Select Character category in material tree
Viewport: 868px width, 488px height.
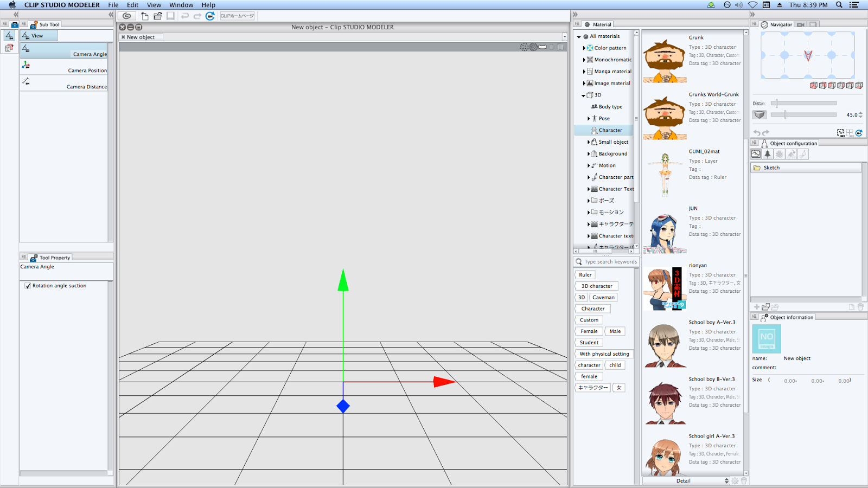click(x=604, y=130)
